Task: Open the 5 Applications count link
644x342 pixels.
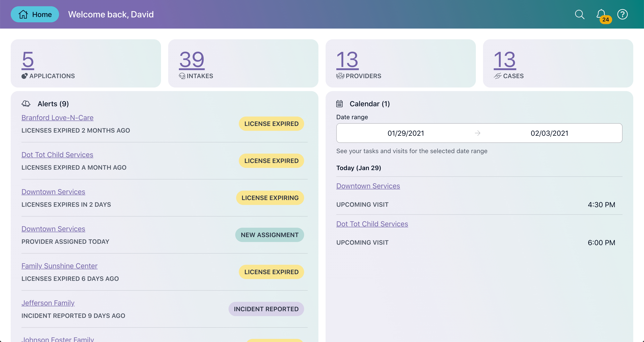Action: coord(28,59)
